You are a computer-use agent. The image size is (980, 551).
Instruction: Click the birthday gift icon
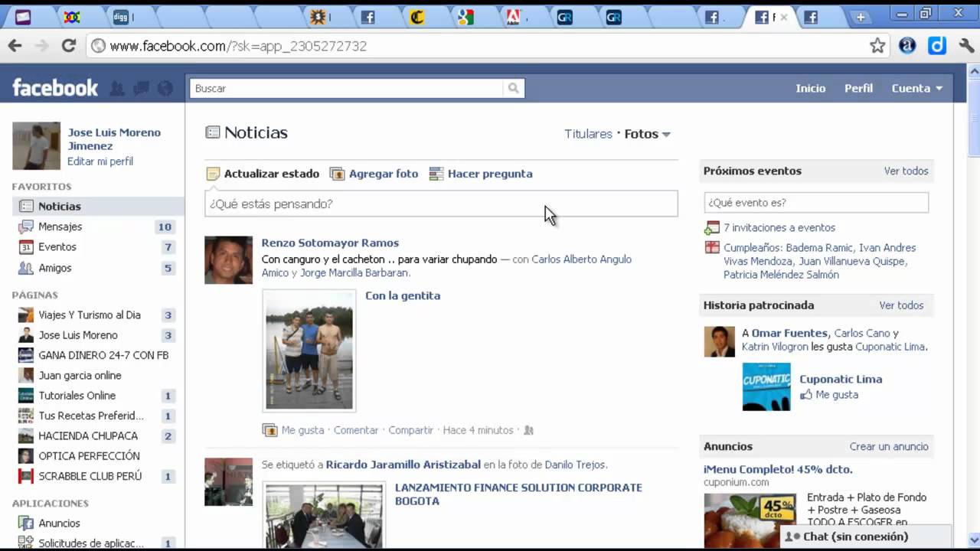[x=712, y=247]
